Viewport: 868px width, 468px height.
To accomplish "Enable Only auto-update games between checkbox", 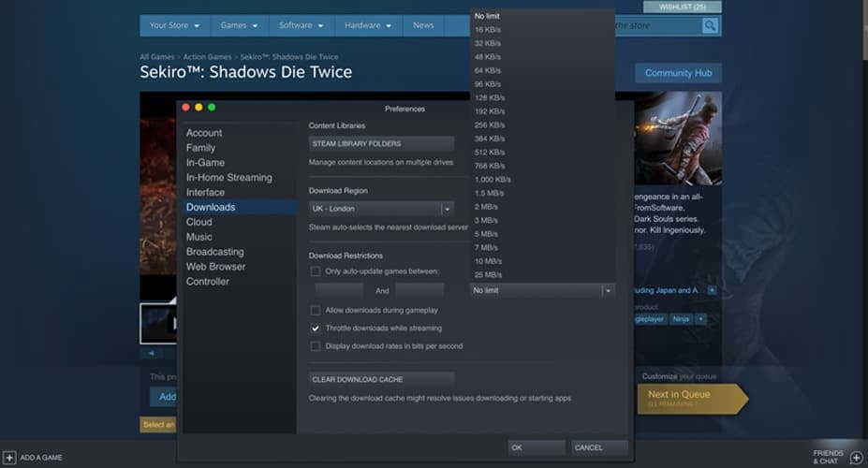I will tap(315, 271).
